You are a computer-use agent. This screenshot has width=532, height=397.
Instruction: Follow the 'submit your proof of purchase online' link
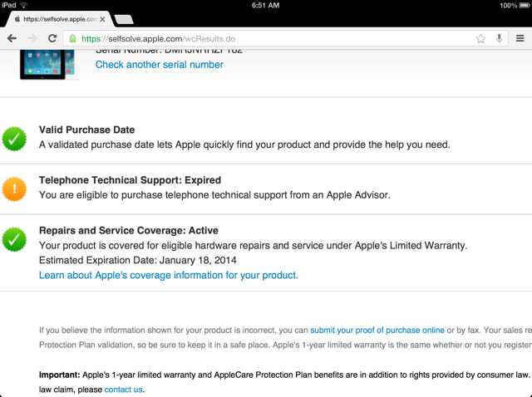377,330
